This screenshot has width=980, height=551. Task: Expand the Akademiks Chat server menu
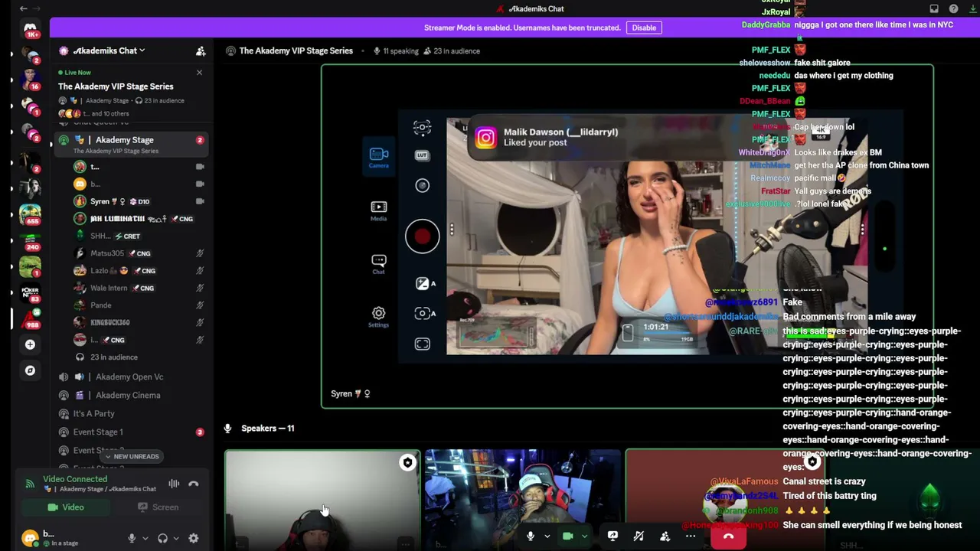point(109,51)
